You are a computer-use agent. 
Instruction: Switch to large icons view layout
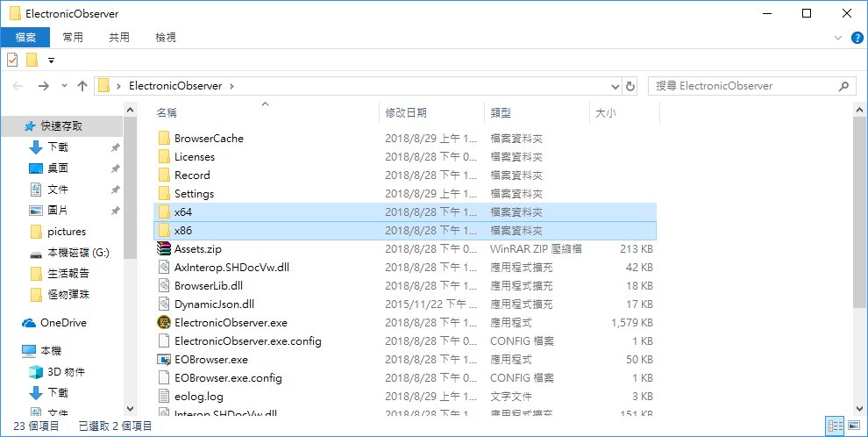(x=854, y=426)
